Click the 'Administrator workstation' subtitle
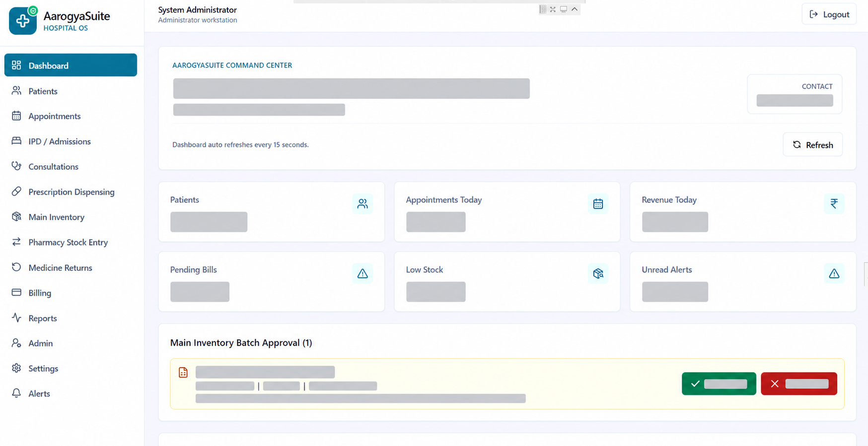The height and width of the screenshot is (446, 868). [x=197, y=20]
